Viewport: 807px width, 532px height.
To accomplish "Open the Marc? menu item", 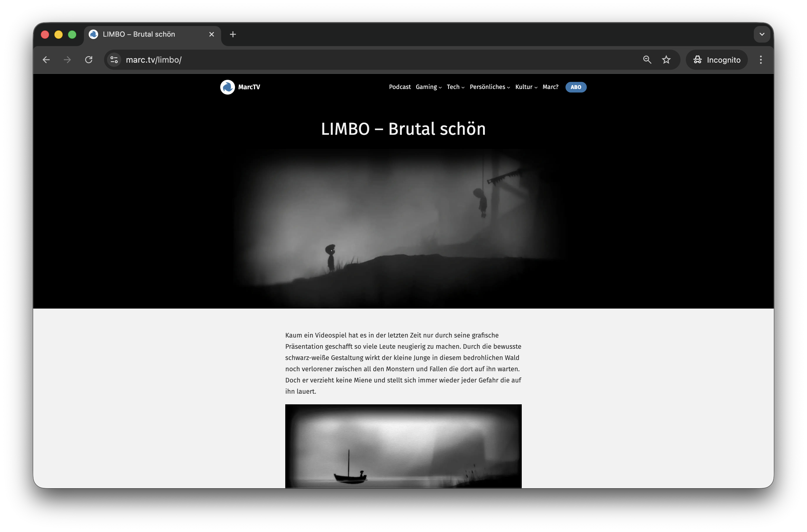I will point(550,87).
